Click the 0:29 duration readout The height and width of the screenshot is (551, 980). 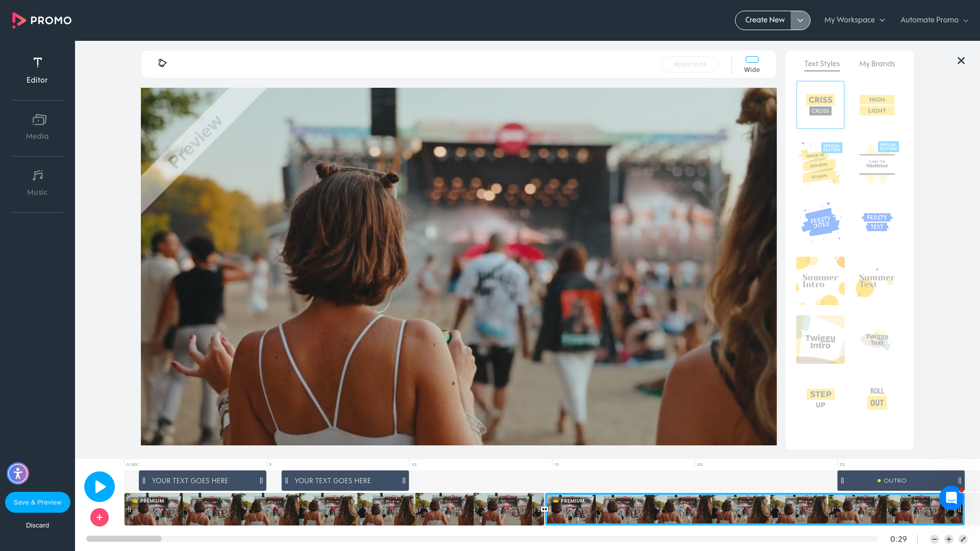(x=898, y=539)
